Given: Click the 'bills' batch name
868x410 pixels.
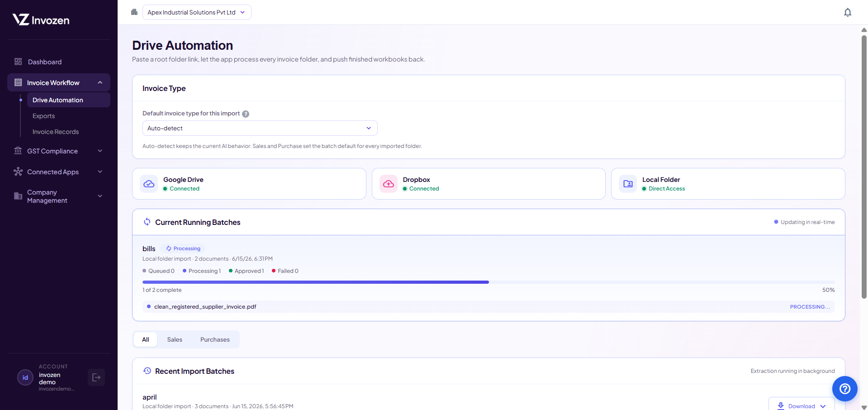Looking at the screenshot, I should tap(149, 248).
